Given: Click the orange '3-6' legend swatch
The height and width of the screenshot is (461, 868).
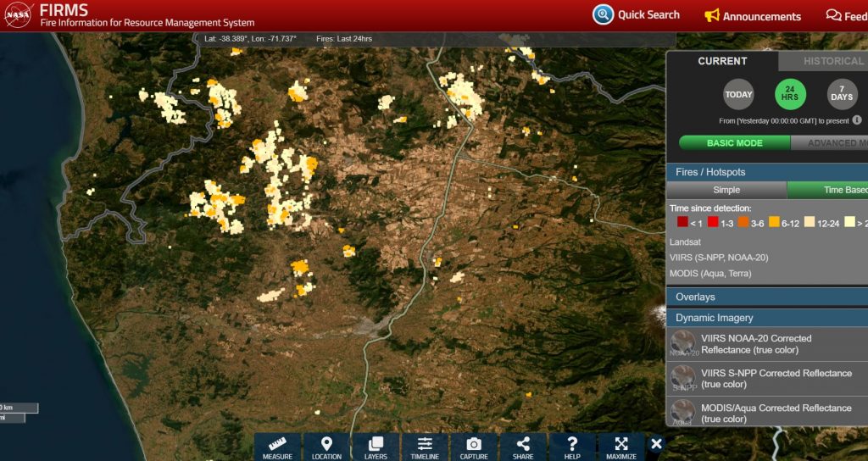Looking at the screenshot, I should [x=743, y=222].
